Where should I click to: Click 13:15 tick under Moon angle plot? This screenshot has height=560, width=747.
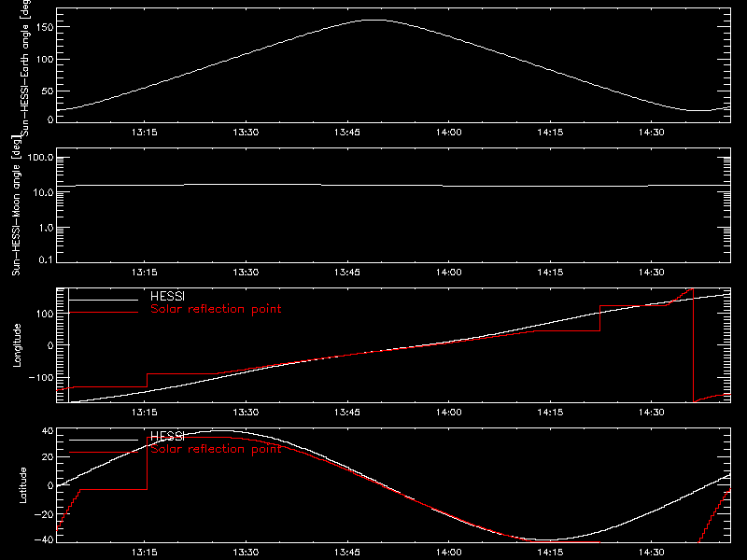click(145, 273)
